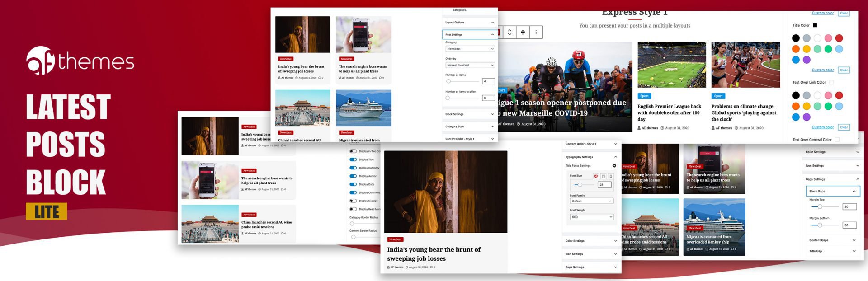Pick the red swatch under Title Color
Viewport: 868px width, 281px height.
(x=839, y=38)
